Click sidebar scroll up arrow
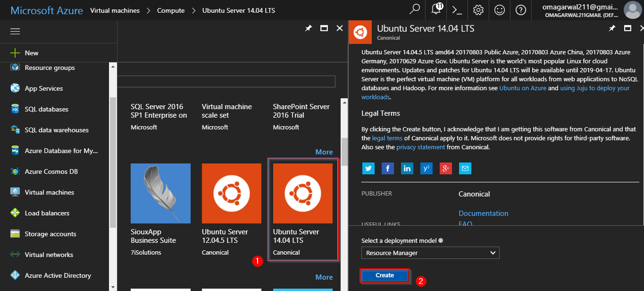The width and height of the screenshot is (644, 291). [x=113, y=67]
